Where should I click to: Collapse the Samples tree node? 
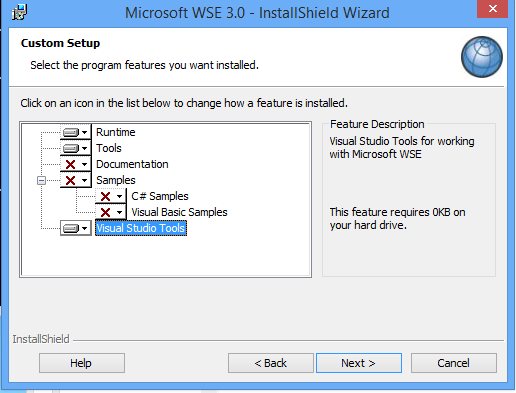41,180
